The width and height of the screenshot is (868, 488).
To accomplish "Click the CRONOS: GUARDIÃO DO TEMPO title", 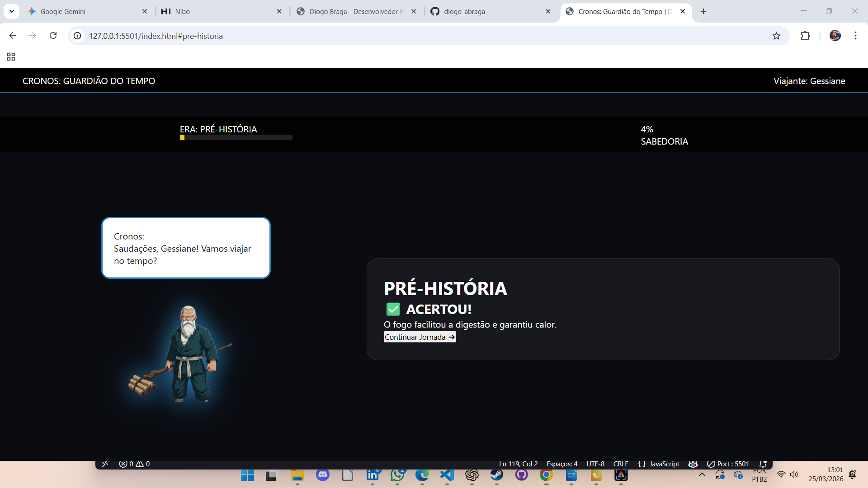I will (x=89, y=81).
